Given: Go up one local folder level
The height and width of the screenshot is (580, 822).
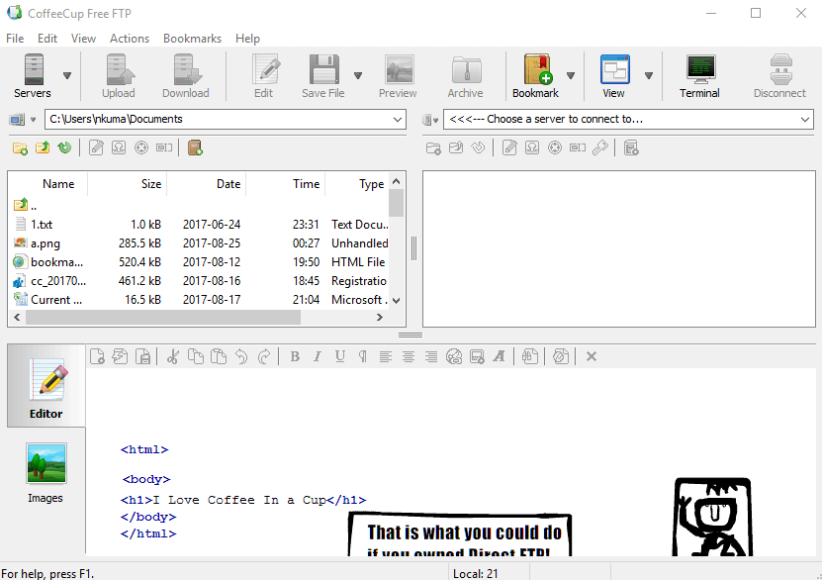Looking at the screenshot, I should coord(42,148).
